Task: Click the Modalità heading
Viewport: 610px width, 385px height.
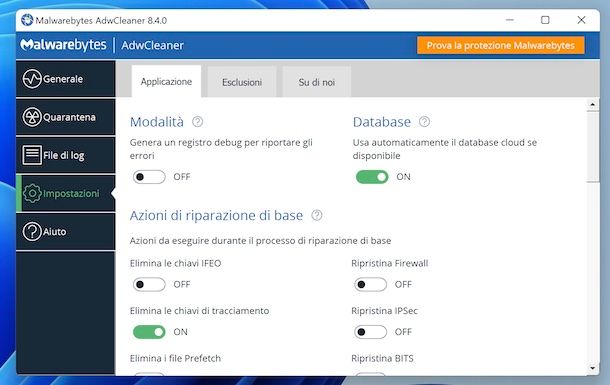Action: click(157, 122)
